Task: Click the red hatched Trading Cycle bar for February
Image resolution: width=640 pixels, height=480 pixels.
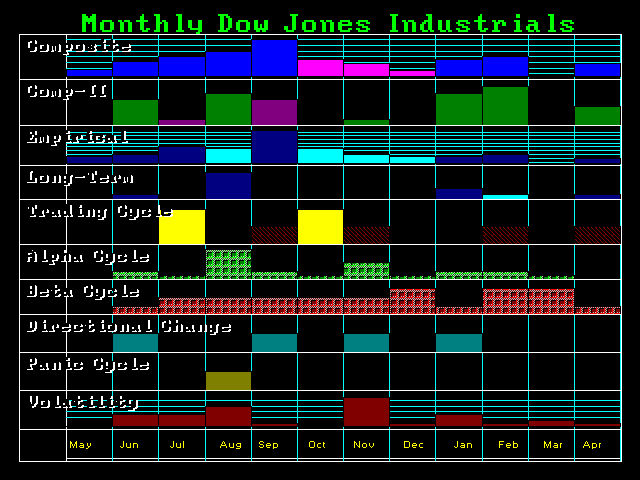Action: (x=505, y=235)
